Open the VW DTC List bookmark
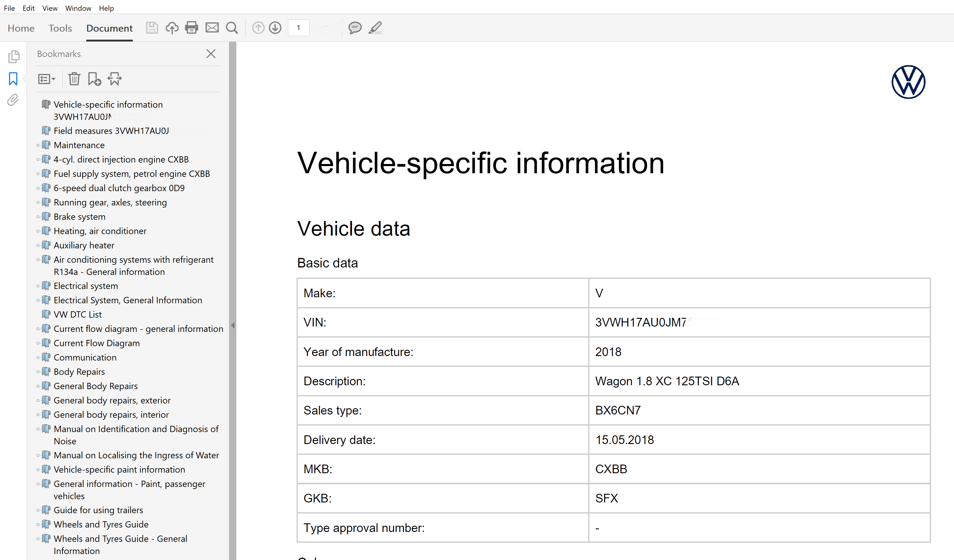This screenshot has height=560, width=954. (78, 314)
